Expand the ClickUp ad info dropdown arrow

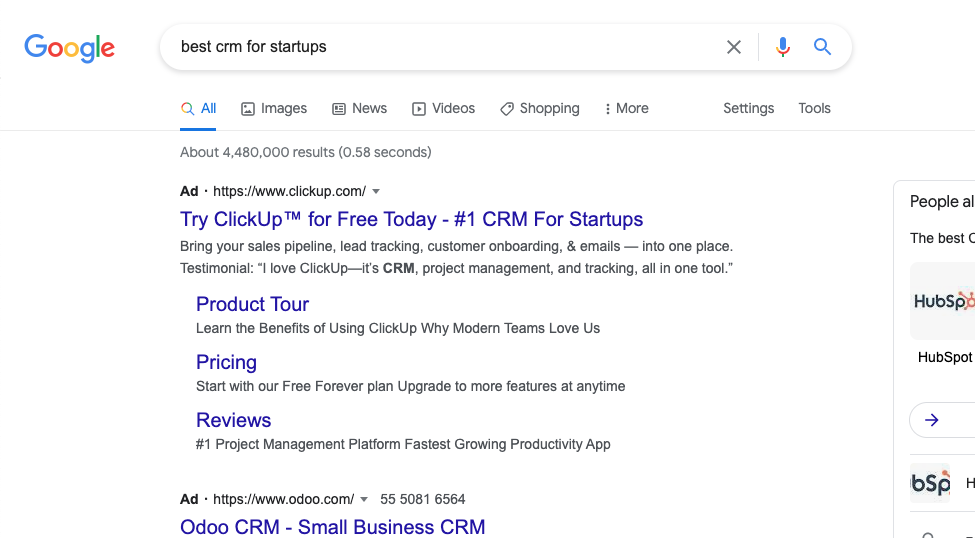(376, 192)
